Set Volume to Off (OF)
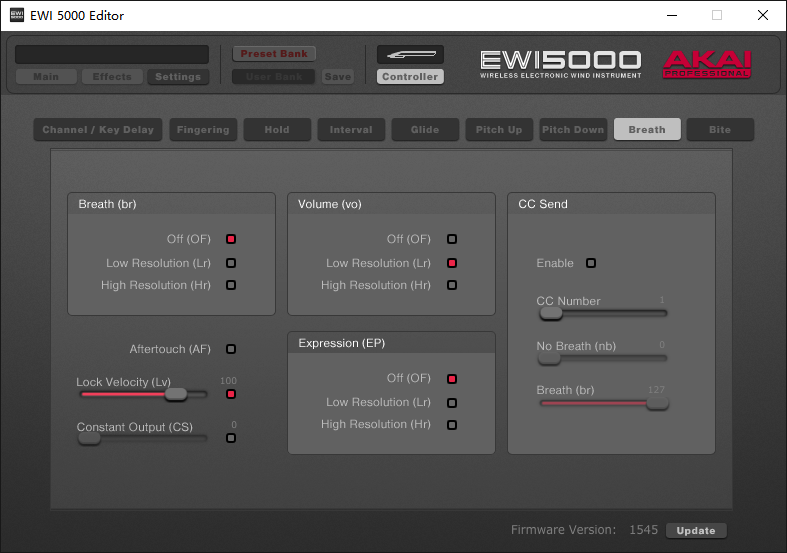787x553 pixels. point(452,239)
